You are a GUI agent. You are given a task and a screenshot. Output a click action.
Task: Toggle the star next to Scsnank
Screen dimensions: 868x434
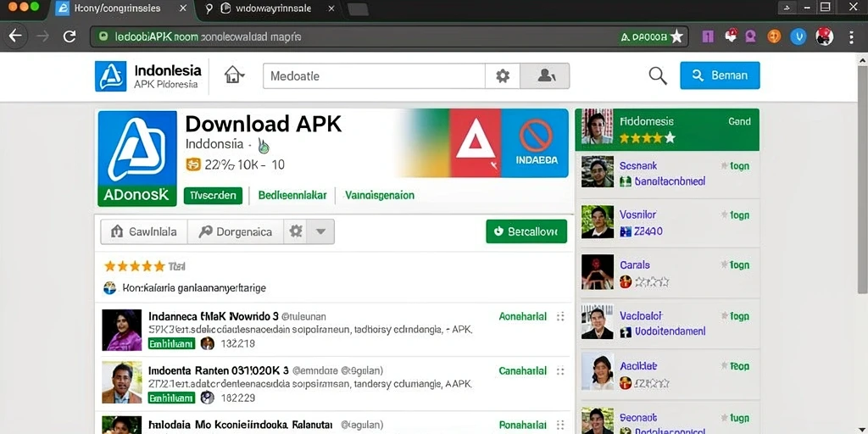point(724,165)
